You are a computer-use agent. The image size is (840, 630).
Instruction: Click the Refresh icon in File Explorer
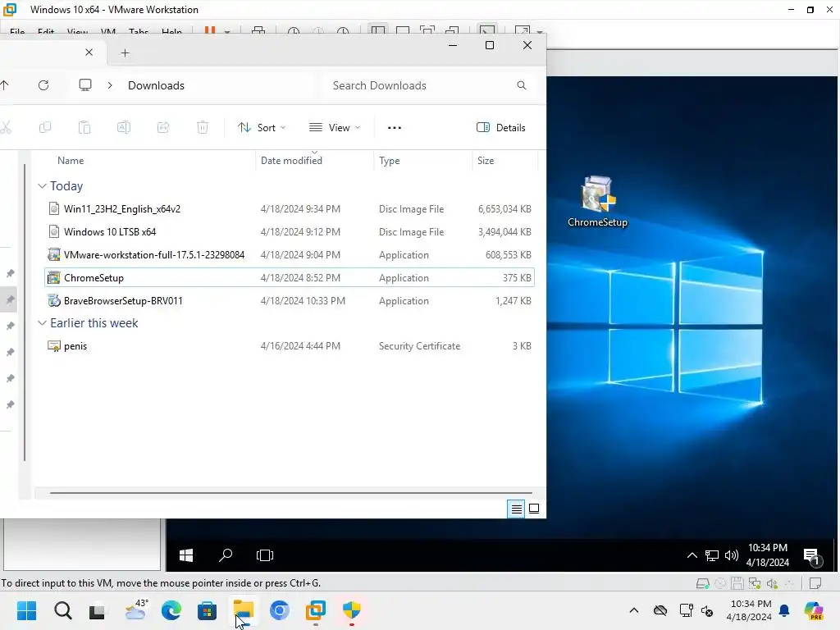click(x=43, y=85)
